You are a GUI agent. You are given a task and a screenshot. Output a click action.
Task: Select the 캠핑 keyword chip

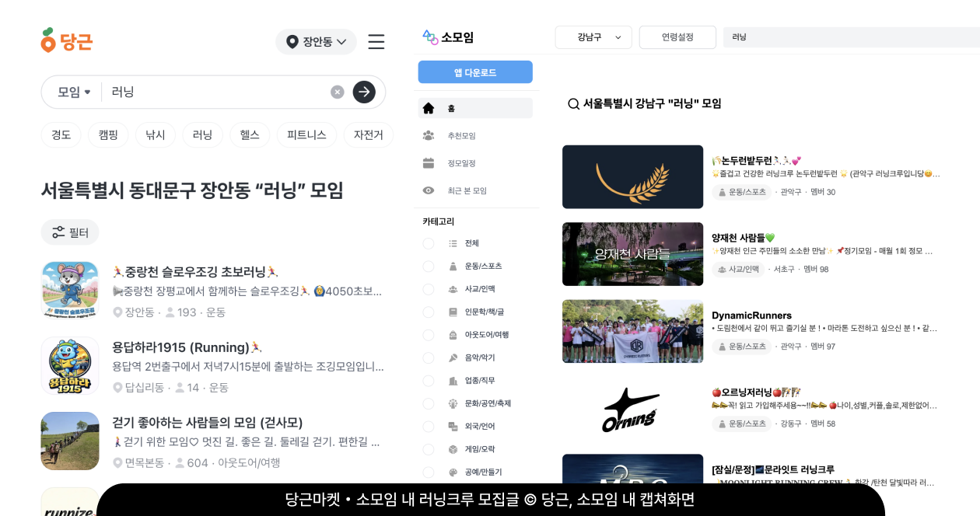click(108, 134)
